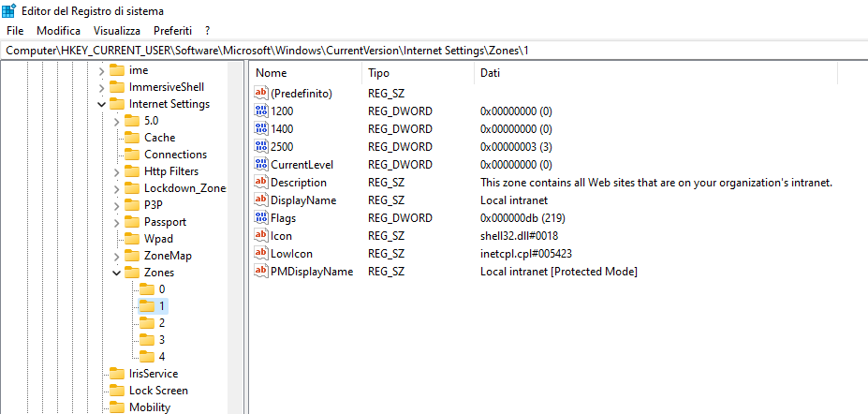The height and width of the screenshot is (414, 868).
Task: Click the Description string value icon
Action: 260,182
